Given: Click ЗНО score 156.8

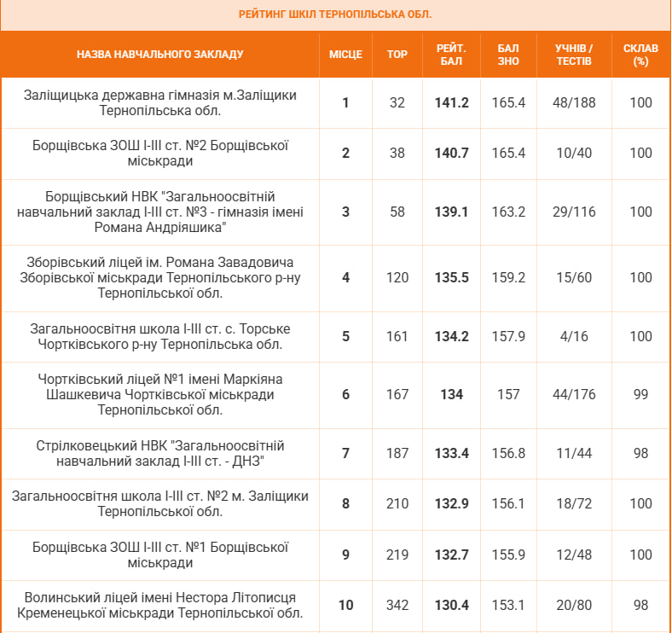Looking at the screenshot, I should [508, 453].
